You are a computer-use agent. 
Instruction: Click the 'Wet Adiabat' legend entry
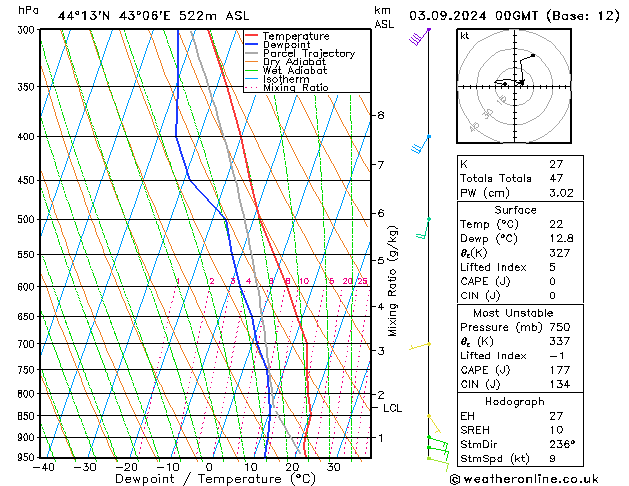[295, 70]
